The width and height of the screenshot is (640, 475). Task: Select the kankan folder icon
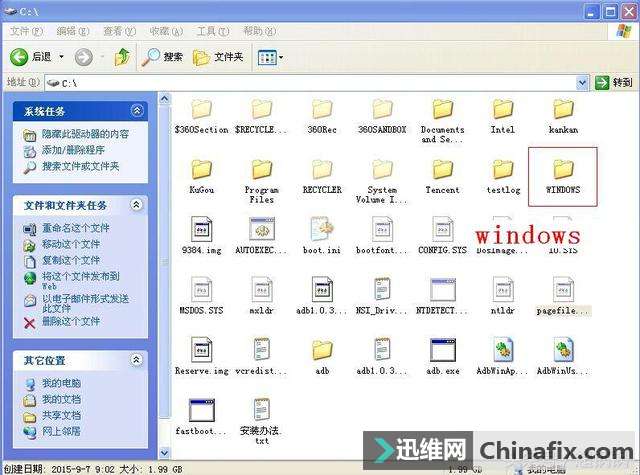(x=563, y=109)
